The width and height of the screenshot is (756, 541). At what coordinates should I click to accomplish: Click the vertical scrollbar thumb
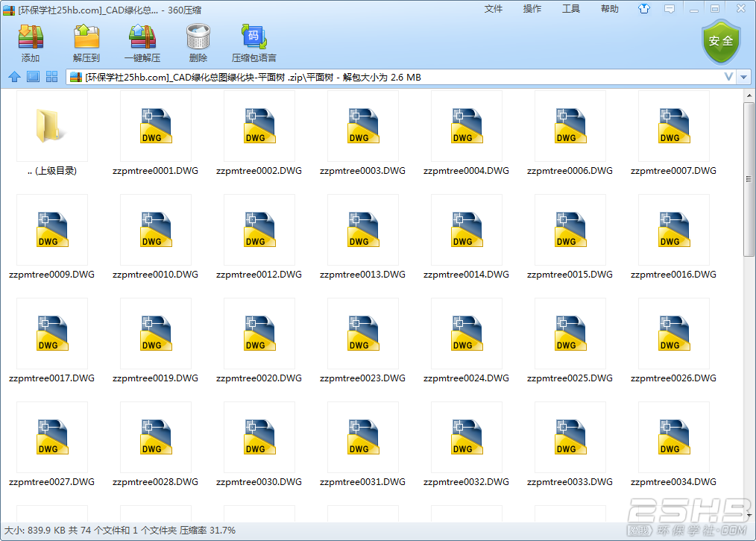click(749, 179)
